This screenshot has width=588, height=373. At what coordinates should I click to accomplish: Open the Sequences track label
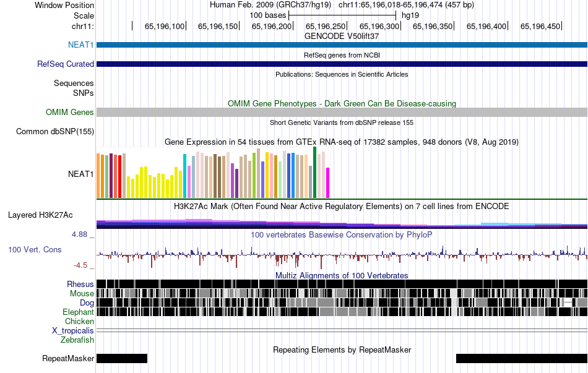click(x=74, y=84)
